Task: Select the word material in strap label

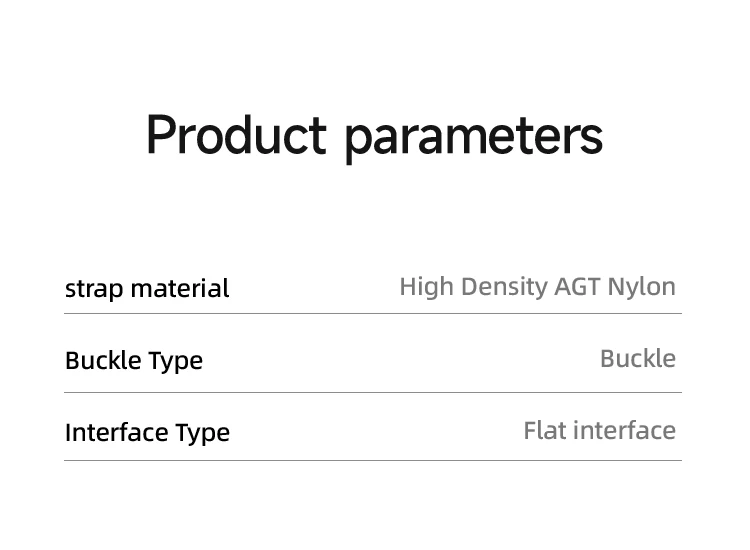Action: (x=180, y=288)
